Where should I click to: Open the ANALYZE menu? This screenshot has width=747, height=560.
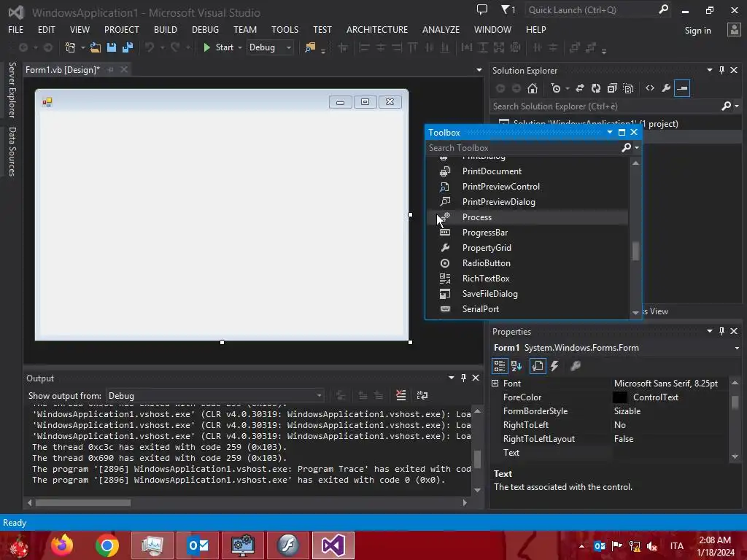click(441, 29)
